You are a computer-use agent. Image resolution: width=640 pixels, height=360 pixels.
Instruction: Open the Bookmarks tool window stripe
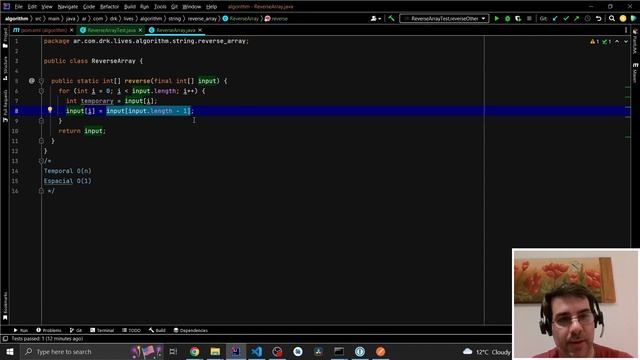(x=5, y=306)
